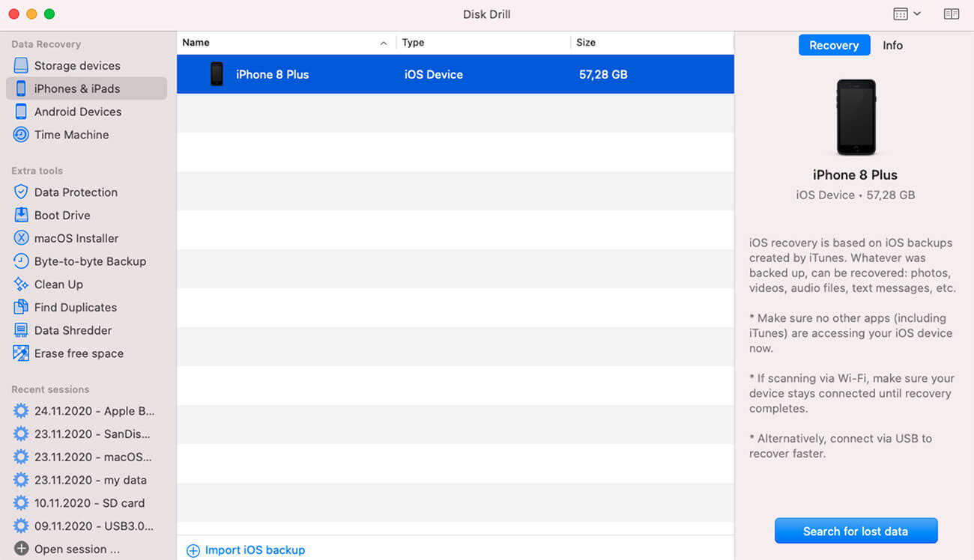
Task: Click the large iPhone image in Recovery panel
Action: [x=856, y=117]
